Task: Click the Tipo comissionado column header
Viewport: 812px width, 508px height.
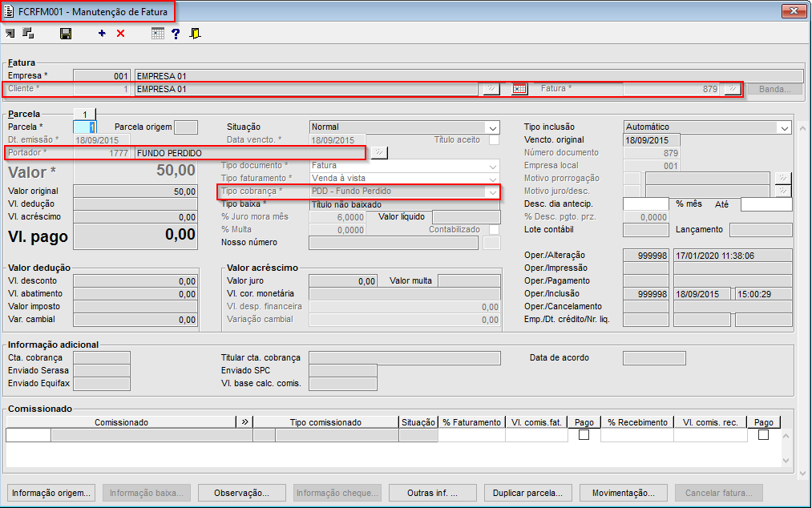Action: 325,422
